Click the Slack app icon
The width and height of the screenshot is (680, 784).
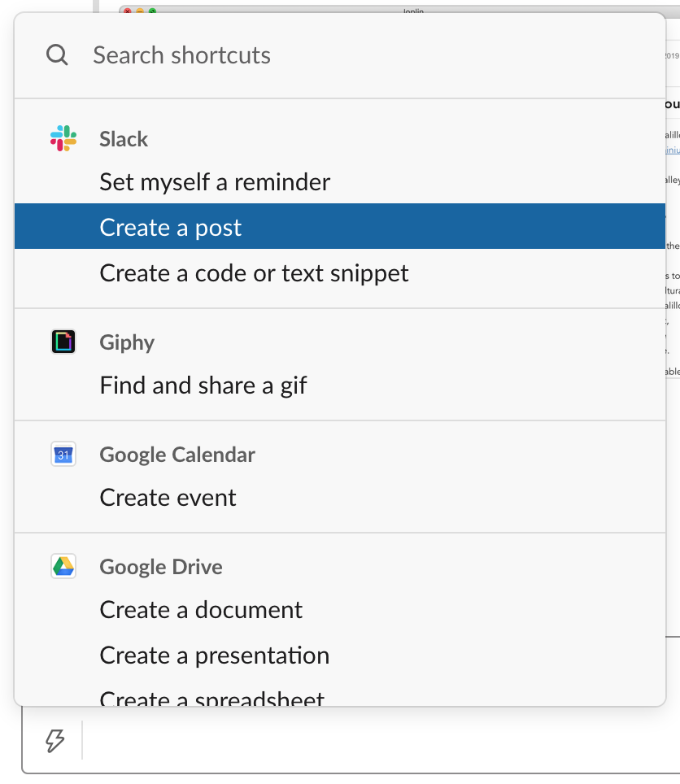pos(63,138)
